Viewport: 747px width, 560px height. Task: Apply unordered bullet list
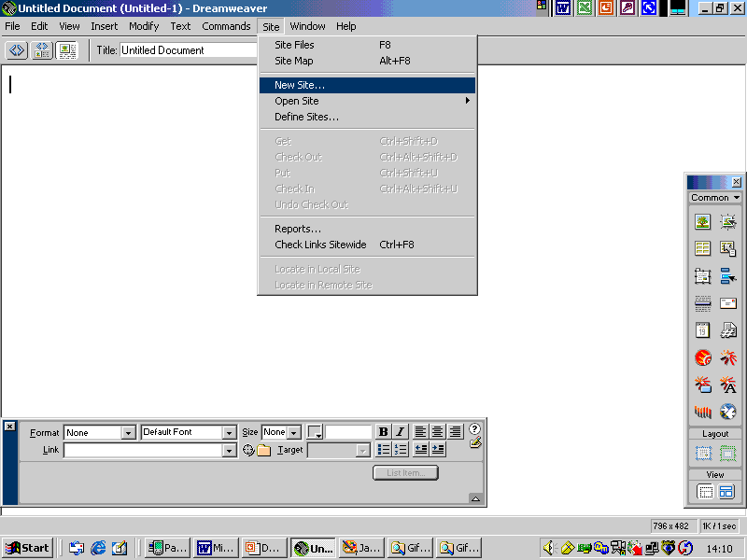pos(384,450)
